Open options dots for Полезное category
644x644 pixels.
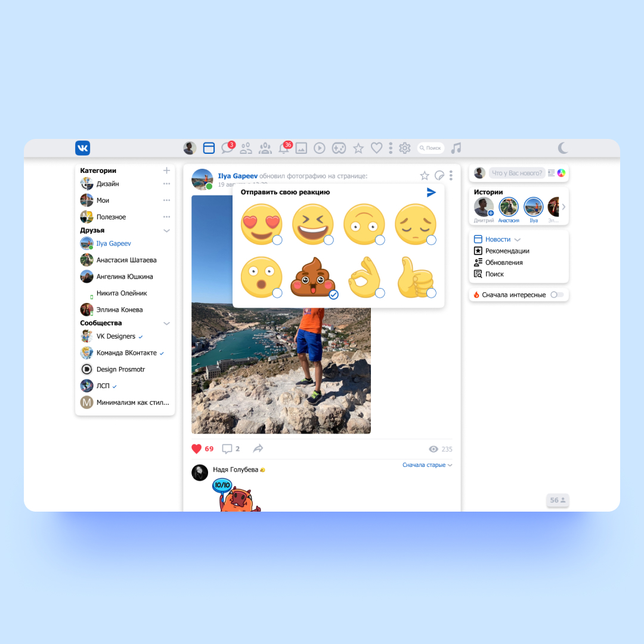click(x=166, y=216)
